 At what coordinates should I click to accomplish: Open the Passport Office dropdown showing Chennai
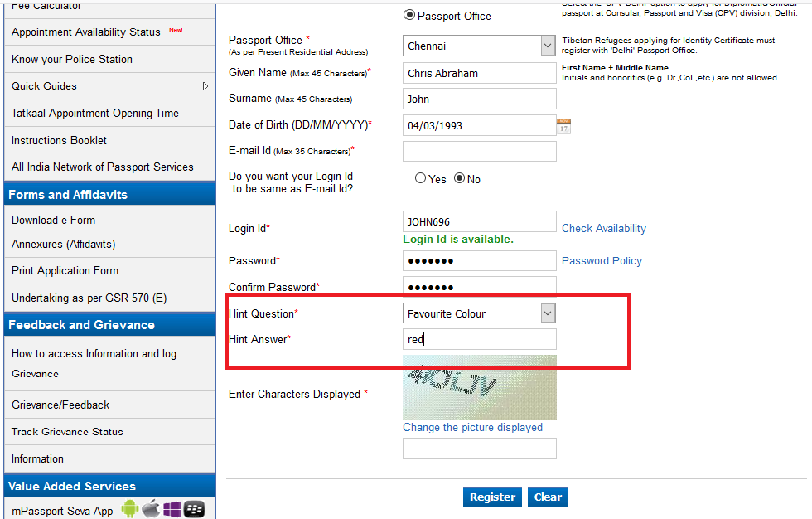pos(547,46)
